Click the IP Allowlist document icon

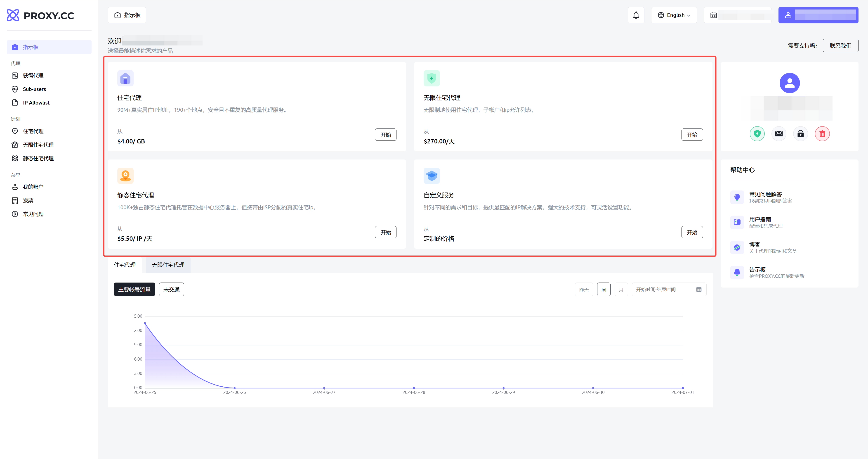(15, 102)
